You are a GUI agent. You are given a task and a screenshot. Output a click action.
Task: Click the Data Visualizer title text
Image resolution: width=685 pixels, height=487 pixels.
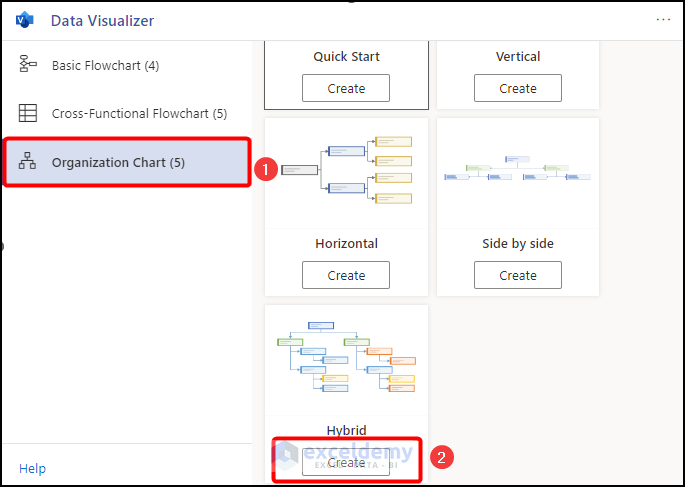102,20
